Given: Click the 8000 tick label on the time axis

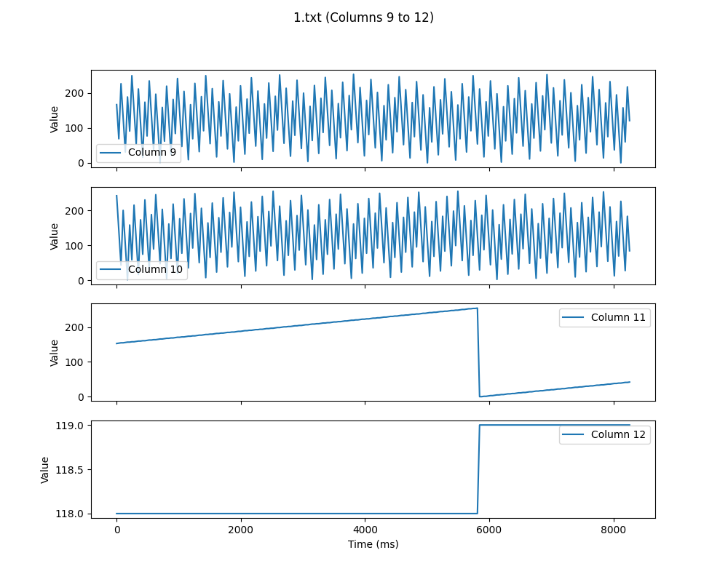Looking at the screenshot, I should (613, 530).
